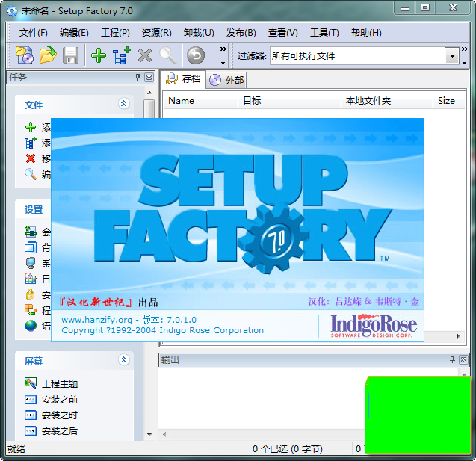The image size is (476, 461).
Task: Click the 工程主题 icon in 屏幕 section
Action: (31, 383)
